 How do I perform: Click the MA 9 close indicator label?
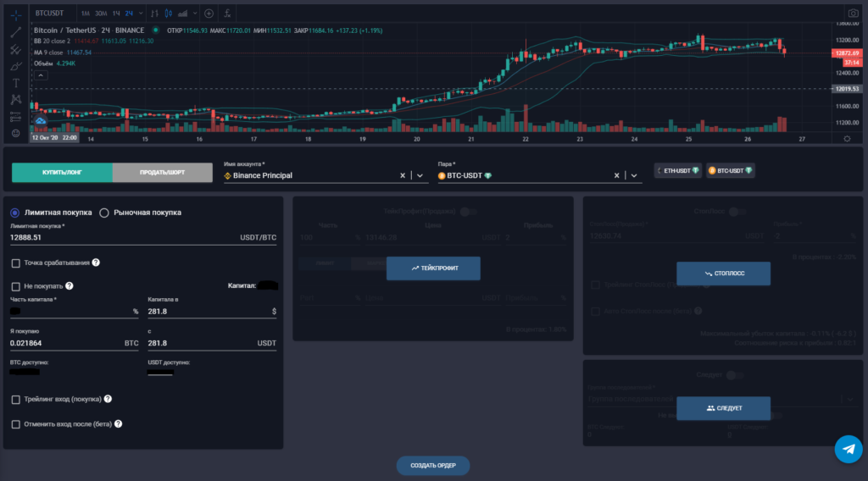click(48, 53)
